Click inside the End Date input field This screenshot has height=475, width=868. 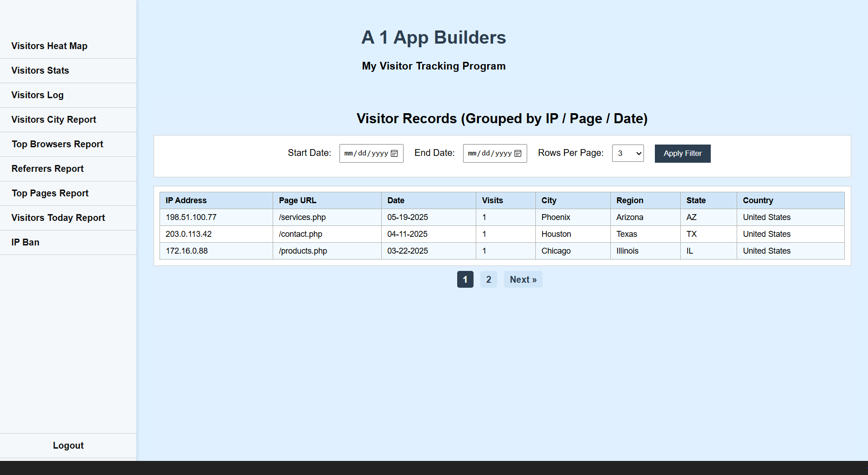pos(486,153)
